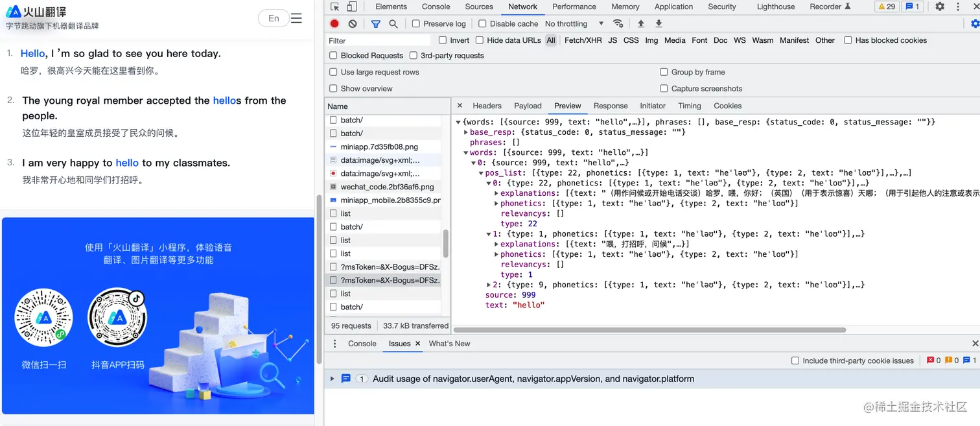This screenshot has width=980, height=426.
Task: Enable Show overview checkbox
Action: pos(333,89)
